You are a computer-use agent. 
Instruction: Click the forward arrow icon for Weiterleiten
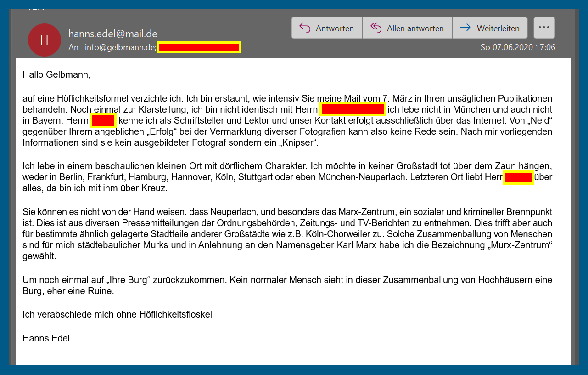pos(465,28)
